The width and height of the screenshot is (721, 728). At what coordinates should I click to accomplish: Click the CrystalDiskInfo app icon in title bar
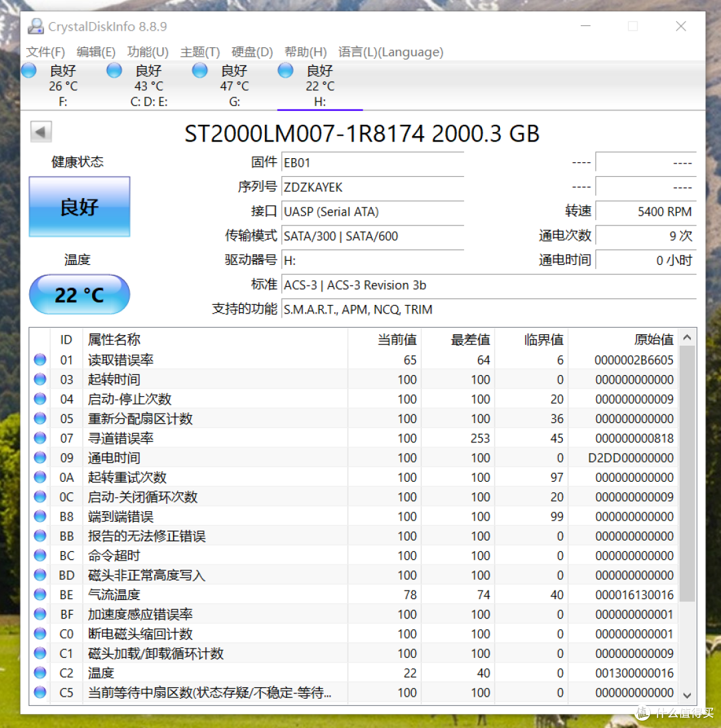pos(35,27)
